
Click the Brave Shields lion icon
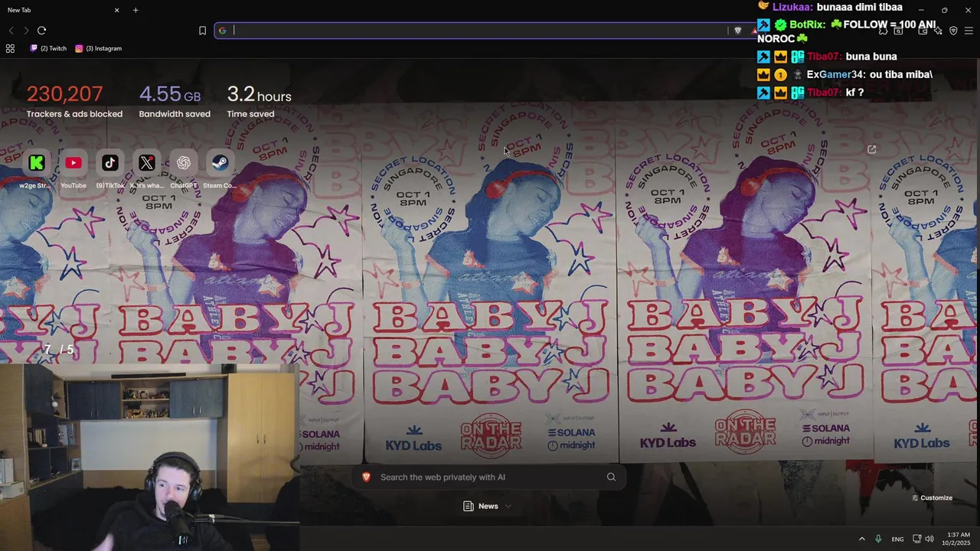point(737,31)
